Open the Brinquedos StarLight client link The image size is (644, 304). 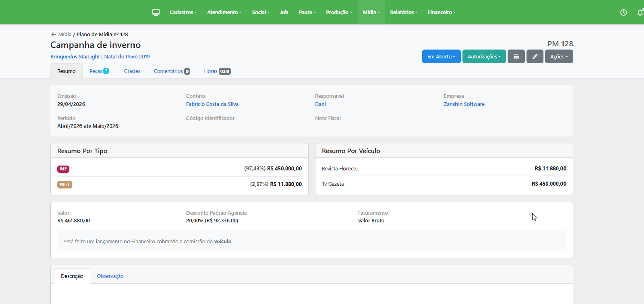pos(75,57)
